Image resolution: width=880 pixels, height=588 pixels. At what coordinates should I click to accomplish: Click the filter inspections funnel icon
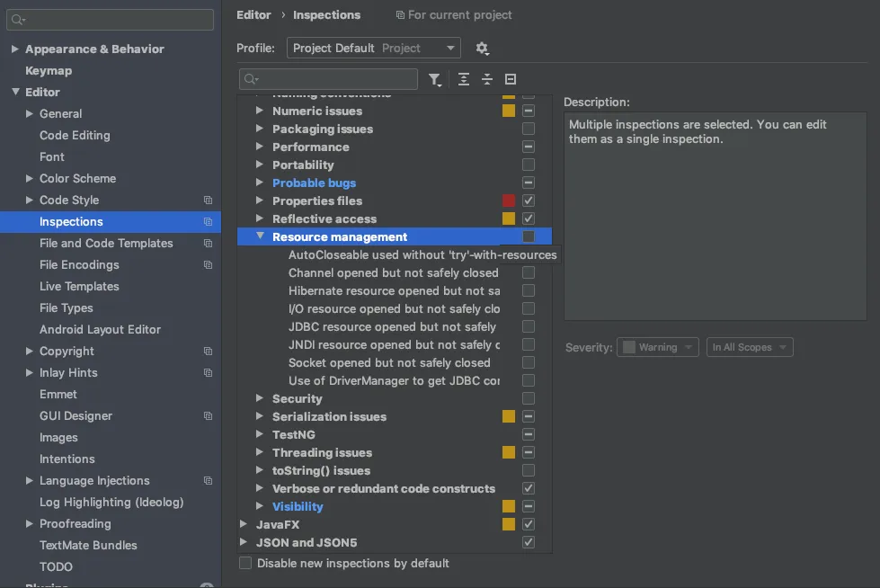click(435, 79)
